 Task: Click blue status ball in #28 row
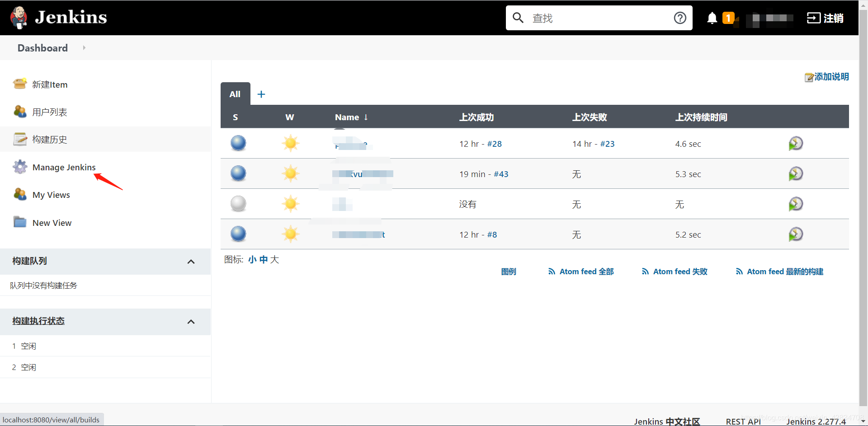pos(238,143)
